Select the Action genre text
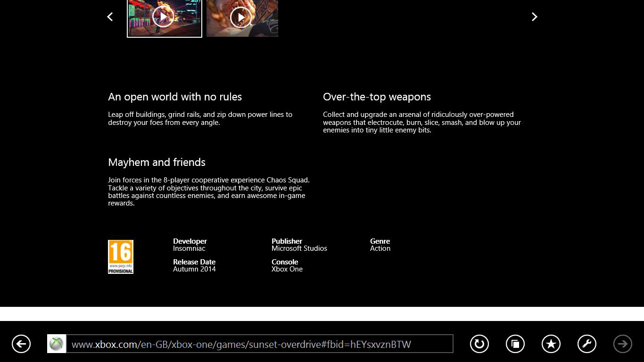The height and width of the screenshot is (362, 644). (x=380, y=248)
